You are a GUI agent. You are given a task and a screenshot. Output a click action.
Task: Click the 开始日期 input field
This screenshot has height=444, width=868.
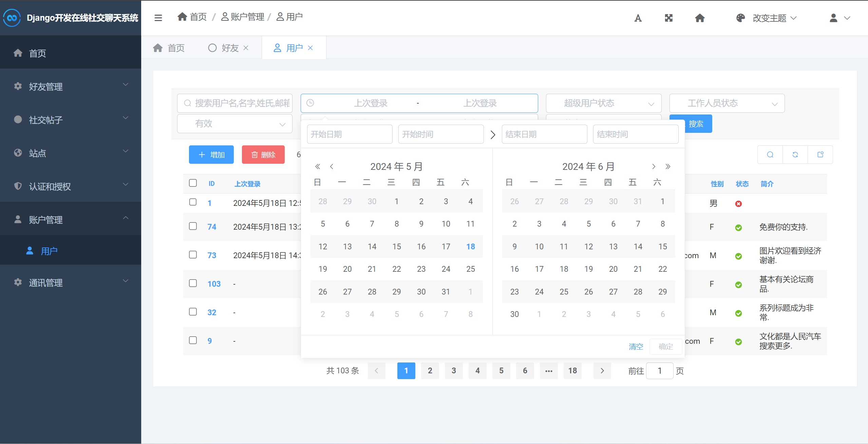[x=350, y=134]
